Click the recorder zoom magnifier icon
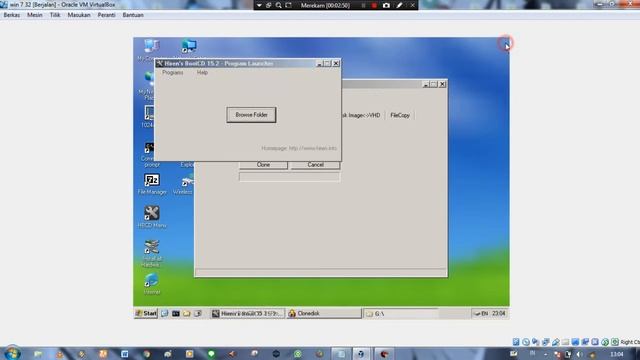The image size is (640, 360). [x=278, y=5]
